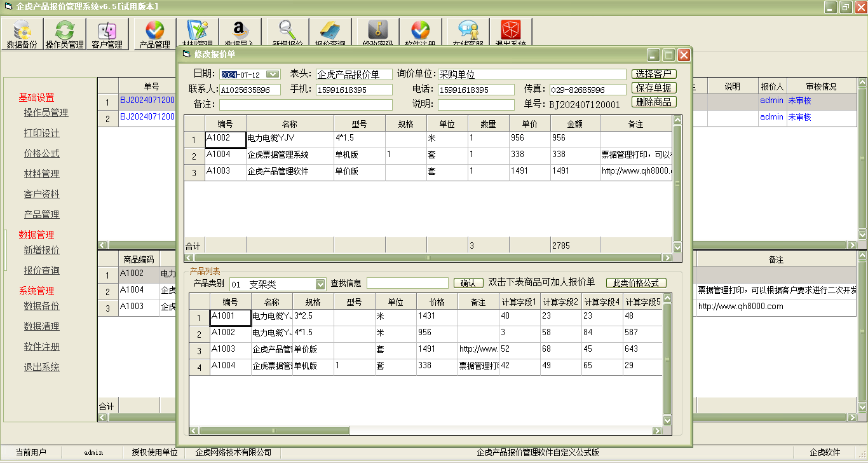Viewport: 868px width, 463px height.
Task: Open the 数据备份 backup tool on the toolbar
Action: [22, 32]
